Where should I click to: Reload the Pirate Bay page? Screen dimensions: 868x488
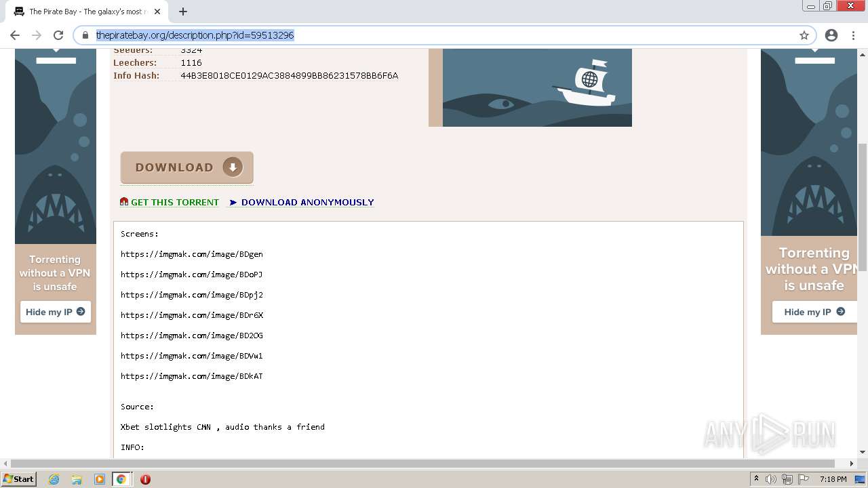click(58, 35)
